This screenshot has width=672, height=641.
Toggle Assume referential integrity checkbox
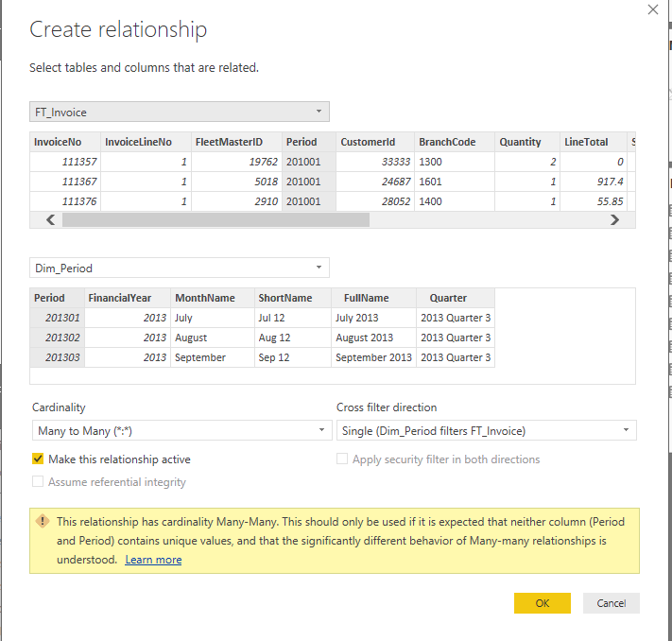(38, 481)
